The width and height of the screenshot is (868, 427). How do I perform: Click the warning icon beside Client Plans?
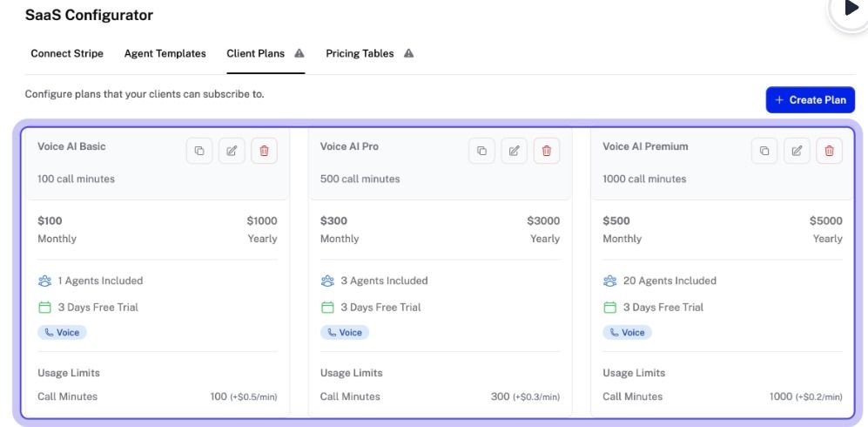pyautogui.click(x=299, y=54)
